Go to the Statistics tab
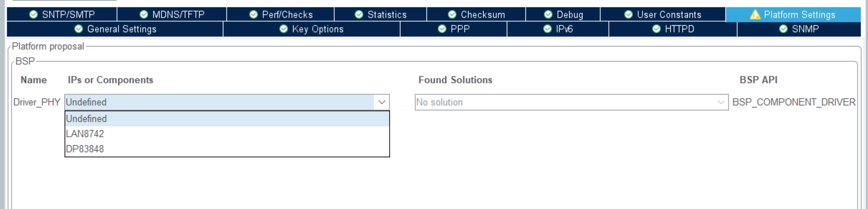This screenshot has width=868, height=209. (x=380, y=14)
